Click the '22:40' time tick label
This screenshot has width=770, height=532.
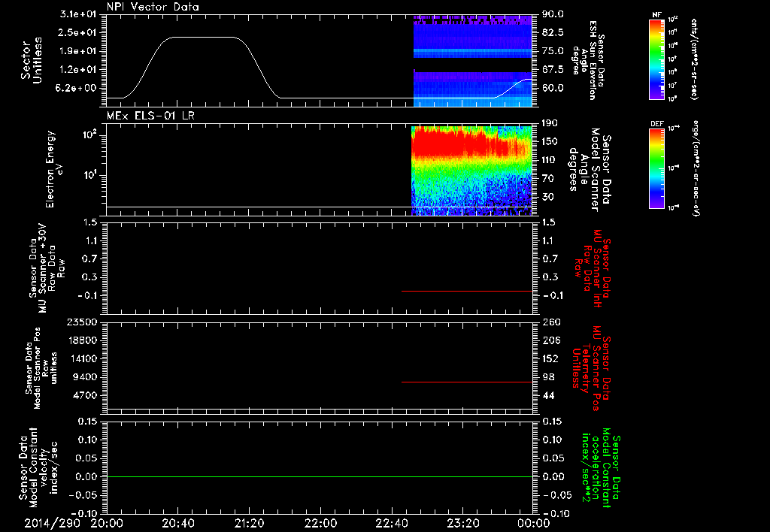(x=391, y=523)
